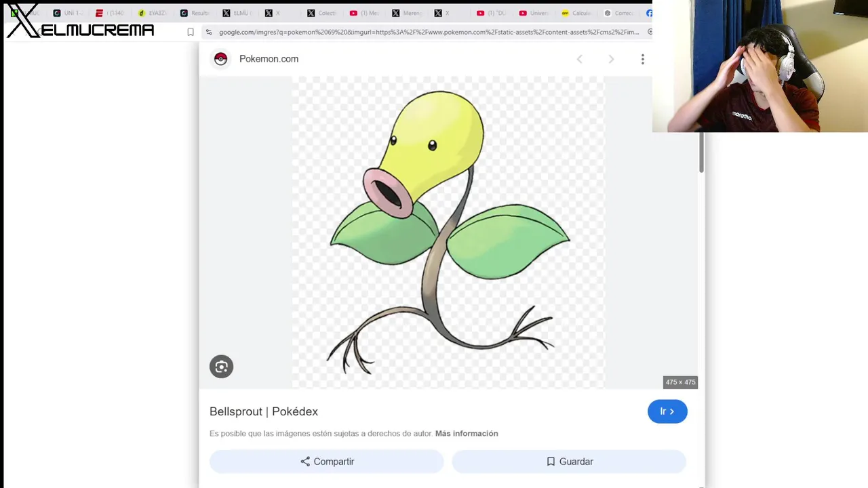Switch to the UNI 1- browser tab
Image resolution: width=868 pixels, height=488 pixels.
69,13
